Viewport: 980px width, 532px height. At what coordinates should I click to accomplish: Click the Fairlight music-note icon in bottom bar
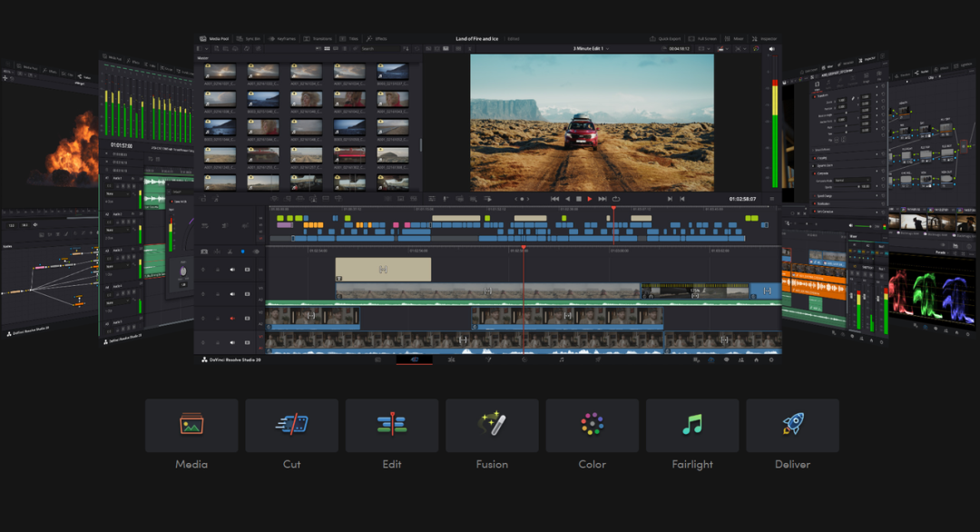[562, 360]
